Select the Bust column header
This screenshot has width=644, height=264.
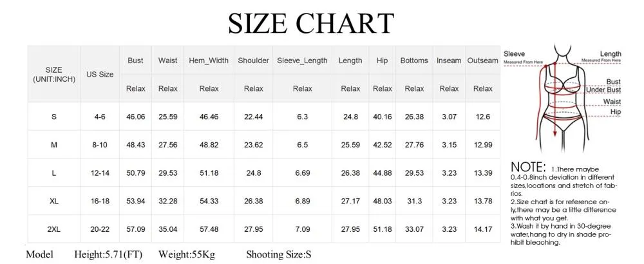(135, 61)
